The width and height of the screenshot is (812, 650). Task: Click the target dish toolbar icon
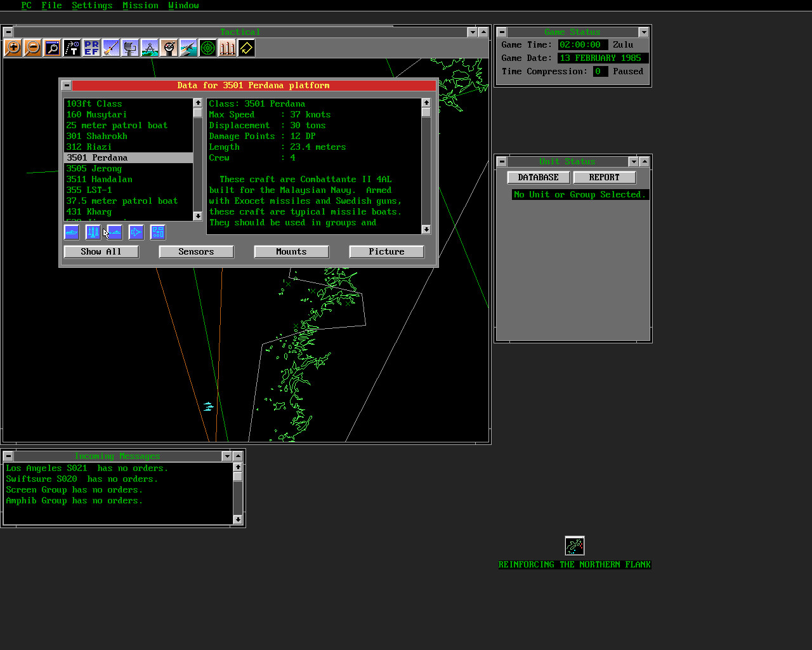pos(169,48)
